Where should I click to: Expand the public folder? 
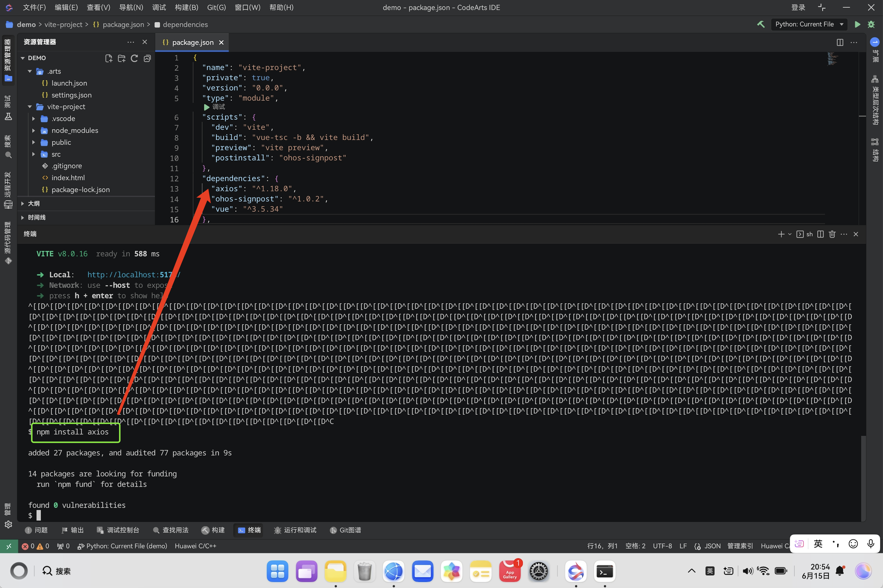tap(34, 142)
